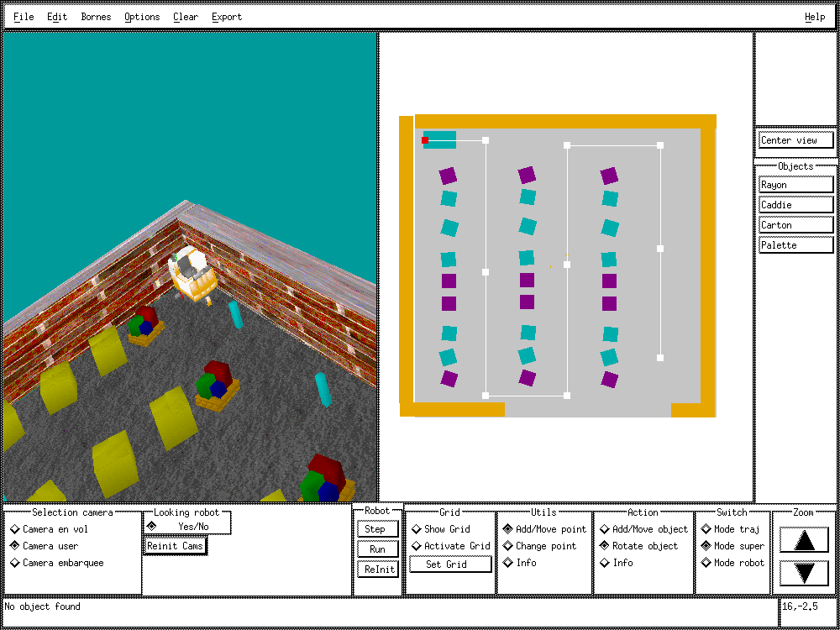Screen dimensions: 840x630
Task: Enable Show Grid option
Action: pyautogui.click(x=417, y=529)
